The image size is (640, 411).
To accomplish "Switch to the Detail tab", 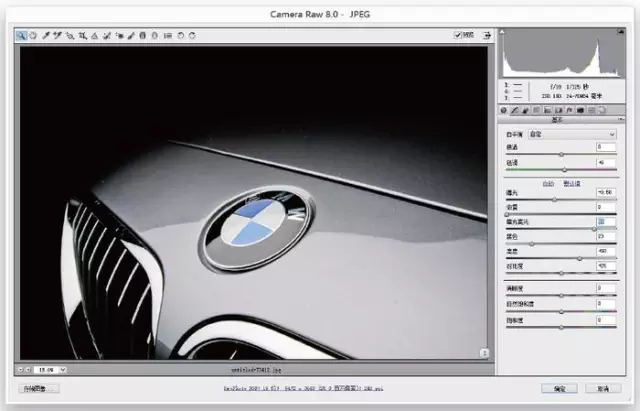I will pyautogui.click(x=525, y=109).
